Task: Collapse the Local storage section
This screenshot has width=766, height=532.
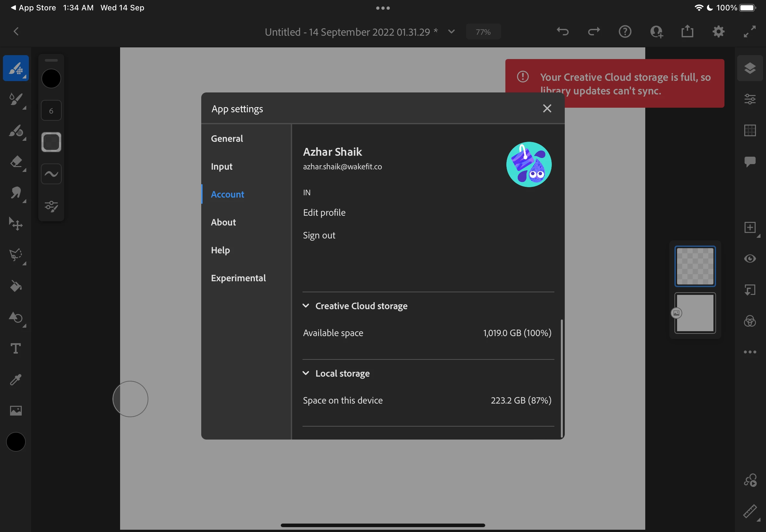Action: point(306,373)
